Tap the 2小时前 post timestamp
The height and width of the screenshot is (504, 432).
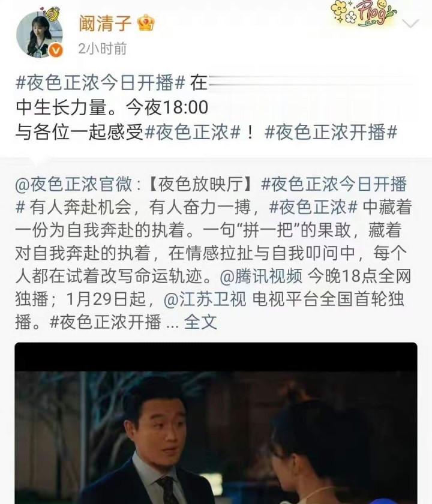pos(103,49)
